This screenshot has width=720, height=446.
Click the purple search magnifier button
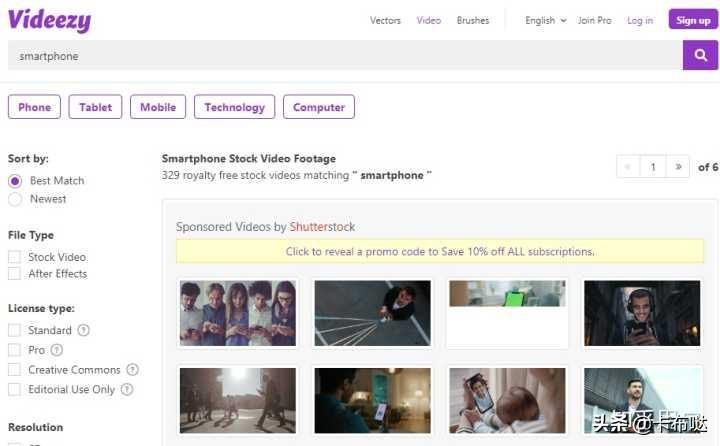coord(700,55)
